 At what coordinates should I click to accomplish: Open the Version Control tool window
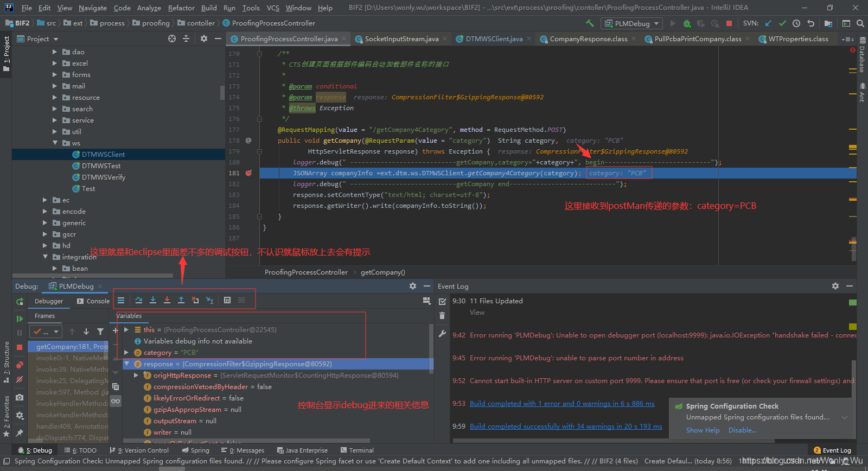[139, 450]
